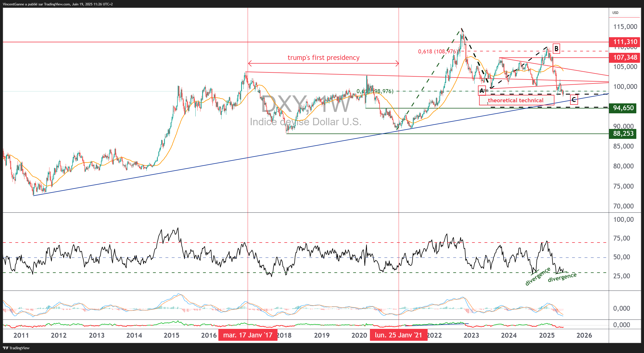Select the boxed letter A wave label
Viewport: 644px width, 353px height.
click(x=482, y=91)
